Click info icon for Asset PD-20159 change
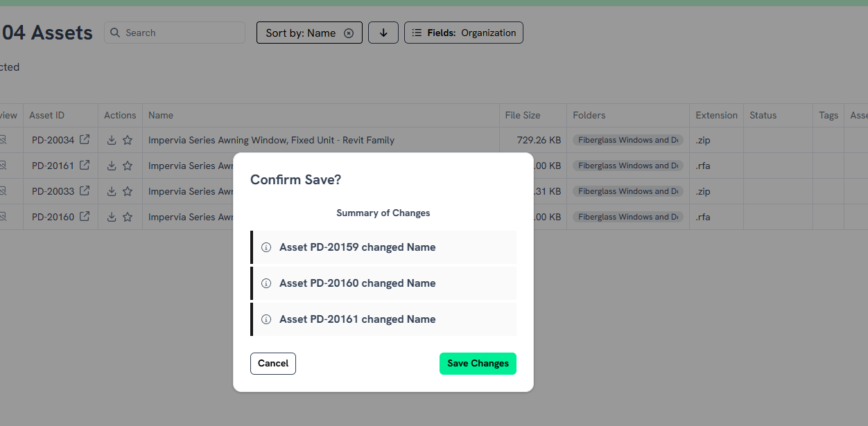868x426 pixels. tap(266, 247)
